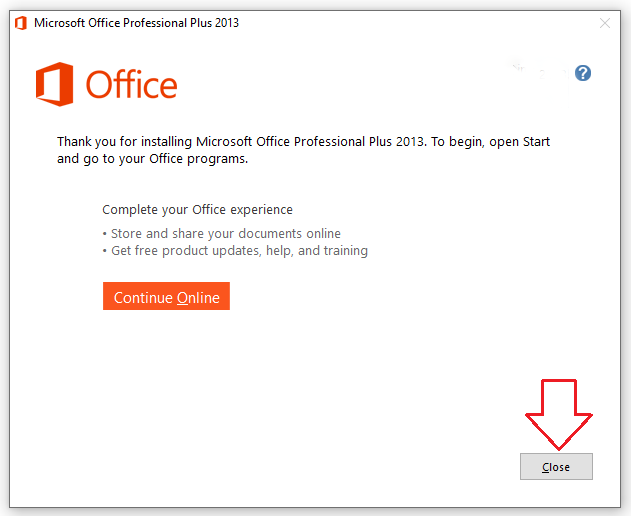Click the large "Office" wordmark text

pyautogui.click(x=131, y=85)
